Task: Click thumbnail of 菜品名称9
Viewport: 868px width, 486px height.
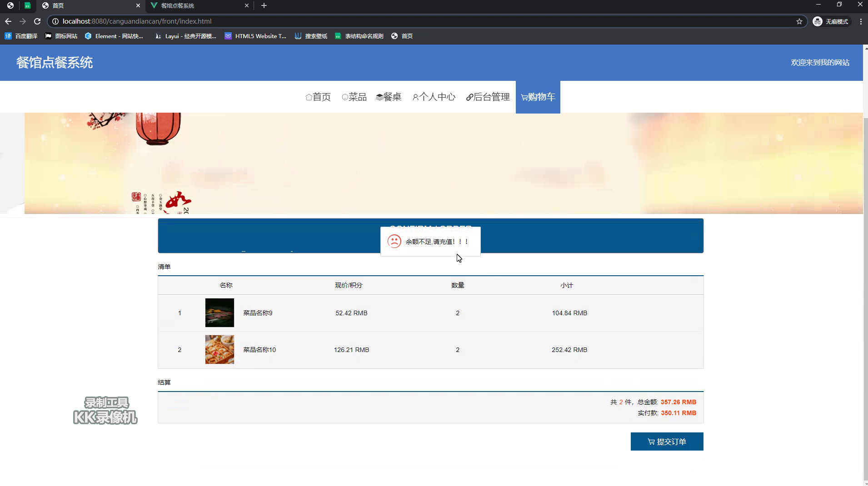Action: click(219, 312)
